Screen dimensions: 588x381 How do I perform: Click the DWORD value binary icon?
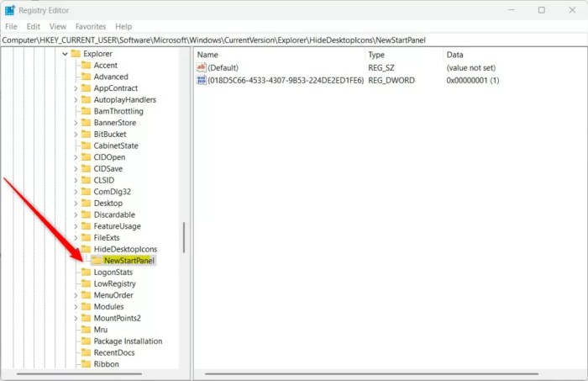coord(202,80)
